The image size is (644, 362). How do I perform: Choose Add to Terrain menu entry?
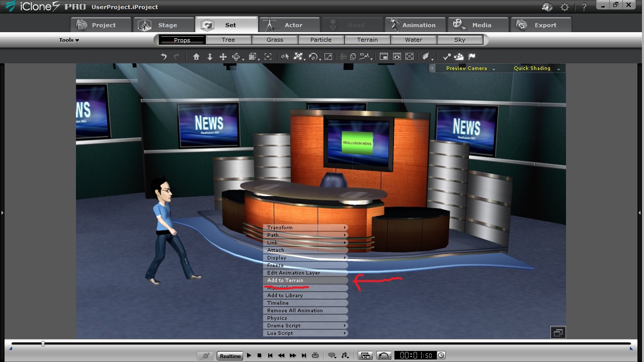(305, 281)
